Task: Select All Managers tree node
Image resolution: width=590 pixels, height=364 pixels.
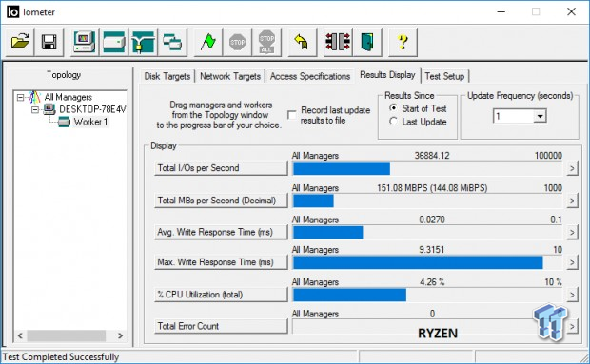Action: click(69, 97)
